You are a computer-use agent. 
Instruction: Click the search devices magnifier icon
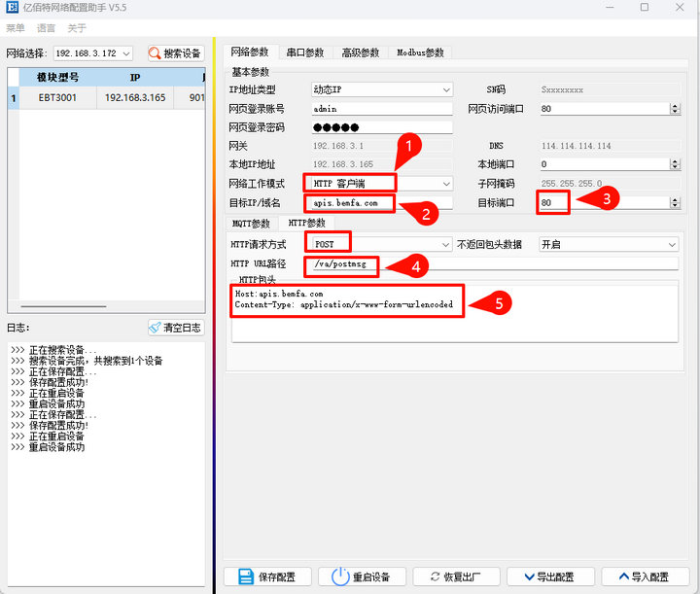click(x=156, y=53)
